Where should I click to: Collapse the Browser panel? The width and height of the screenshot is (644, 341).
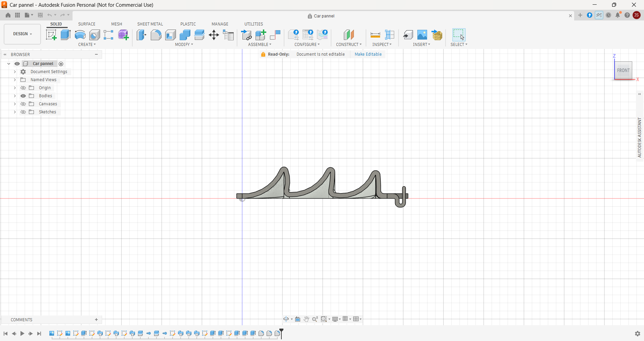pos(5,54)
